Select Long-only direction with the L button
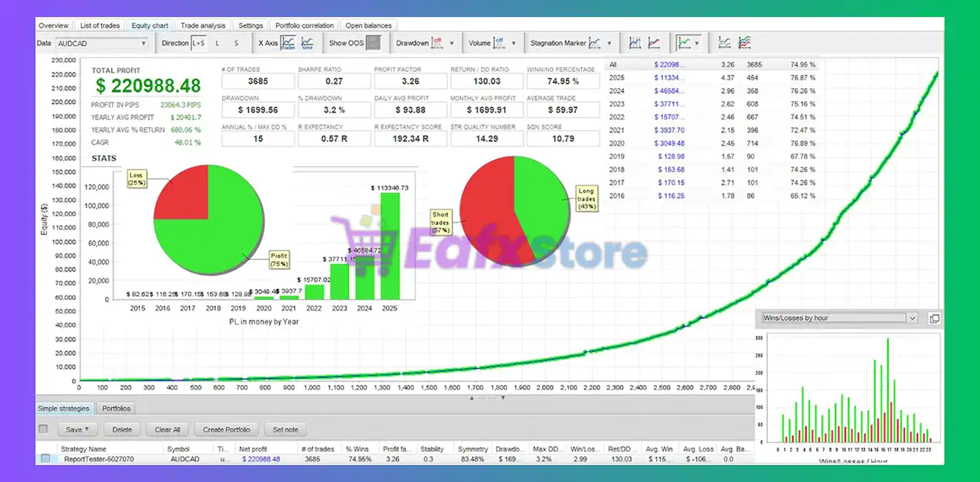The width and height of the screenshot is (980, 482). pyautogui.click(x=217, y=44)
